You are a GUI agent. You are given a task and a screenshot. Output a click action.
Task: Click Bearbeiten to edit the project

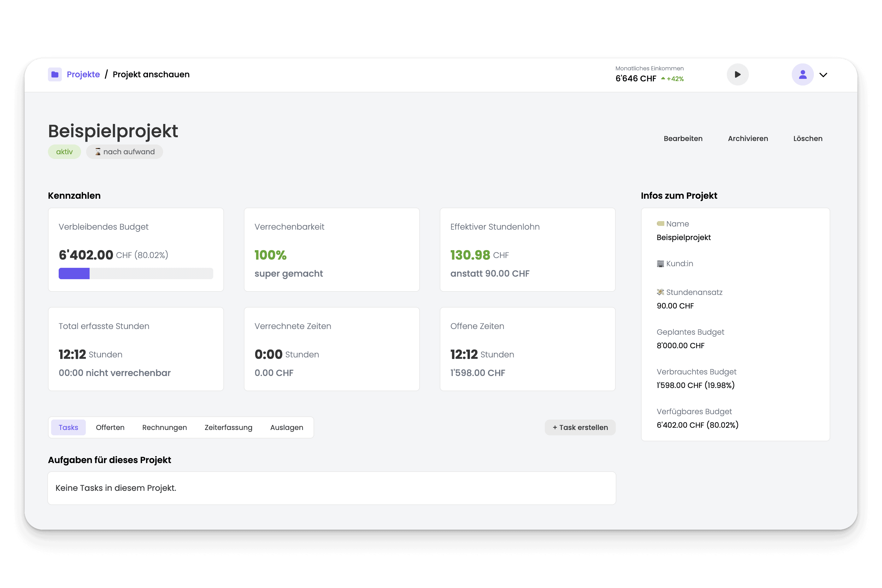point(683,138)
